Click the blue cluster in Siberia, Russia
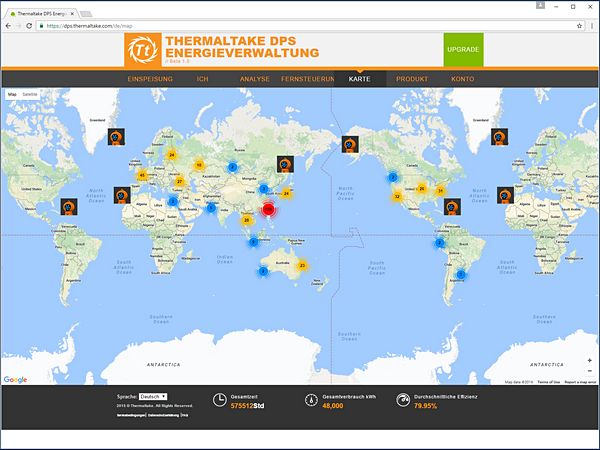This screenshot has height=450, width=600. point(232,167)
